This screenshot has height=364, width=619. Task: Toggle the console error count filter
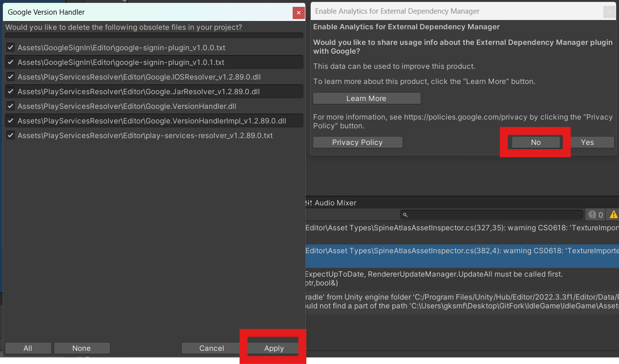(x=596, y=215)
